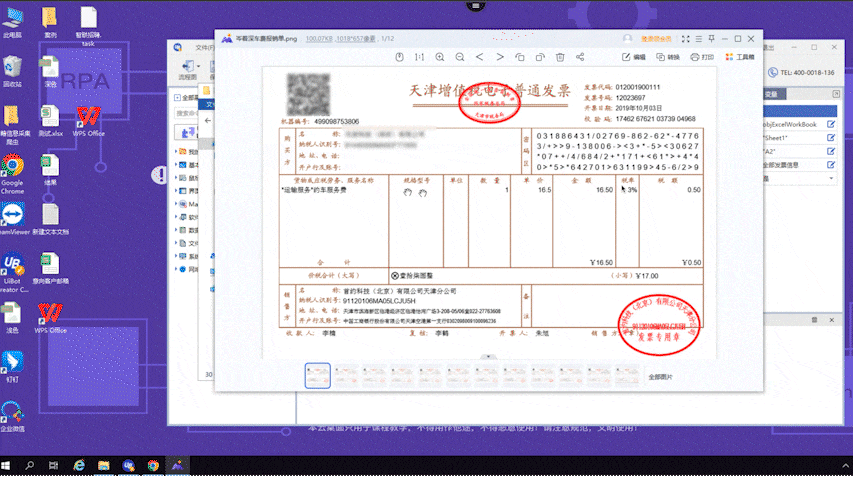Click the command search field in UiBot
This screenshot has width=854, height=480.
click(x=186, y=113)
